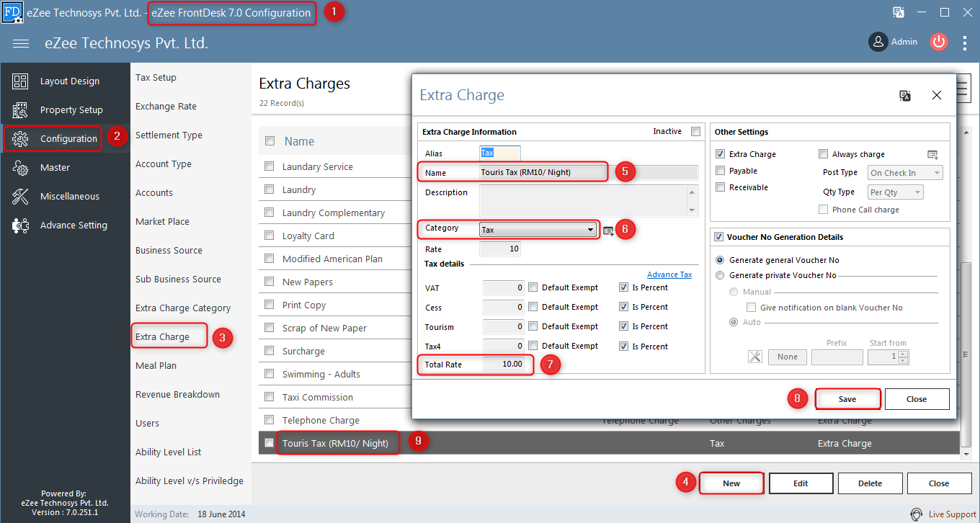Click the Layout Design sidebar icon
Image resolution: width=980 pixels, height=523 pixels.
tap(20, 81)
